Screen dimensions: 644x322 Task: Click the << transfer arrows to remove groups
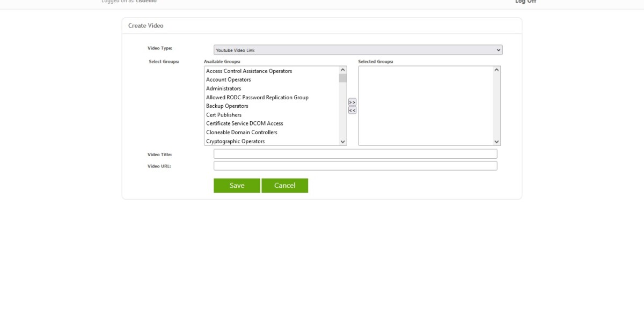(352, 109)
